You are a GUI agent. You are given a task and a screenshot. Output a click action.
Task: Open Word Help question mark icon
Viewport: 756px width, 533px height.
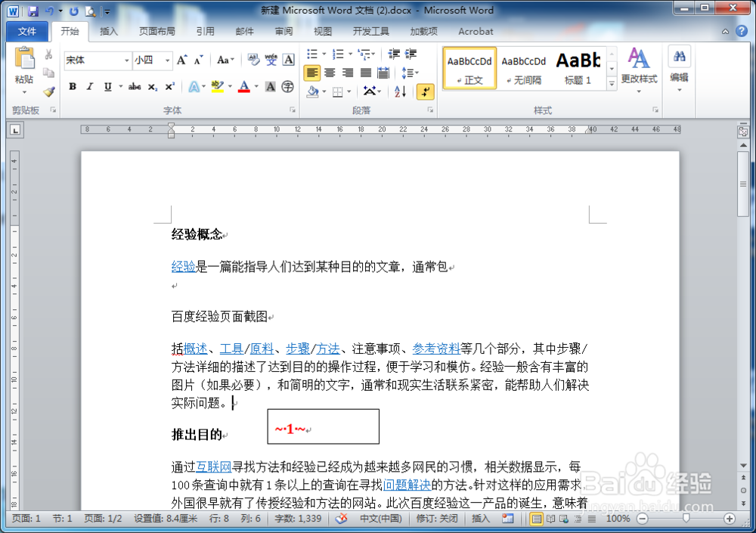[742, 31]
